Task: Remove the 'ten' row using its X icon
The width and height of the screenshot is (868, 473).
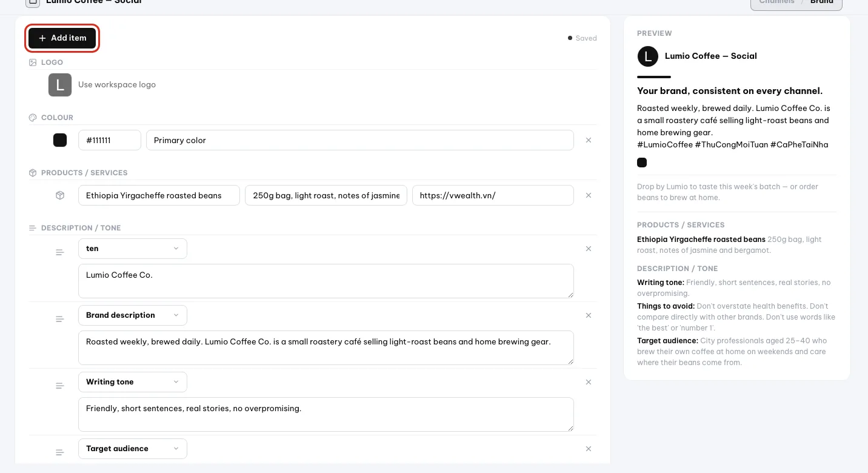Action: tap(589, 249)
